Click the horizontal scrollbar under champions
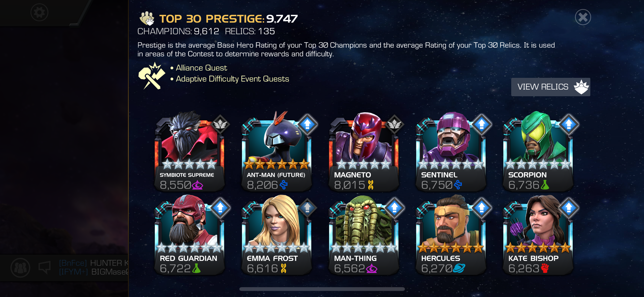Screen dimensions: 644x297 (x=322, y=289)
